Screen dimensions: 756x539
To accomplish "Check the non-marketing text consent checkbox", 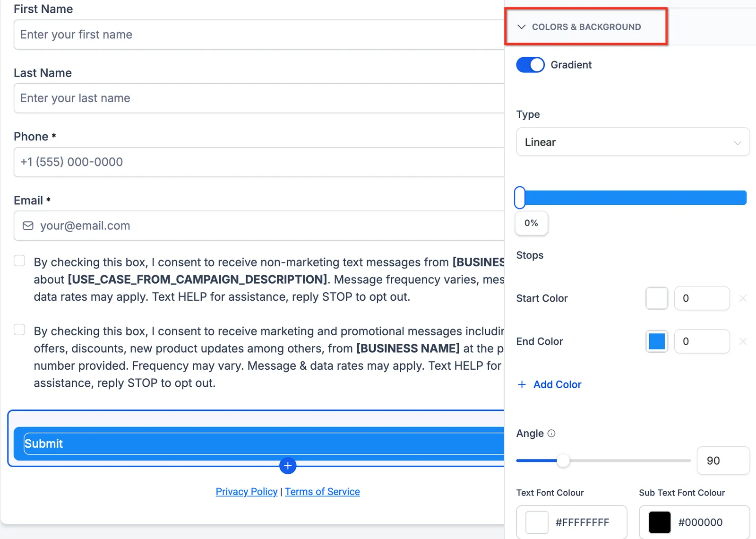I will (19, 261).
